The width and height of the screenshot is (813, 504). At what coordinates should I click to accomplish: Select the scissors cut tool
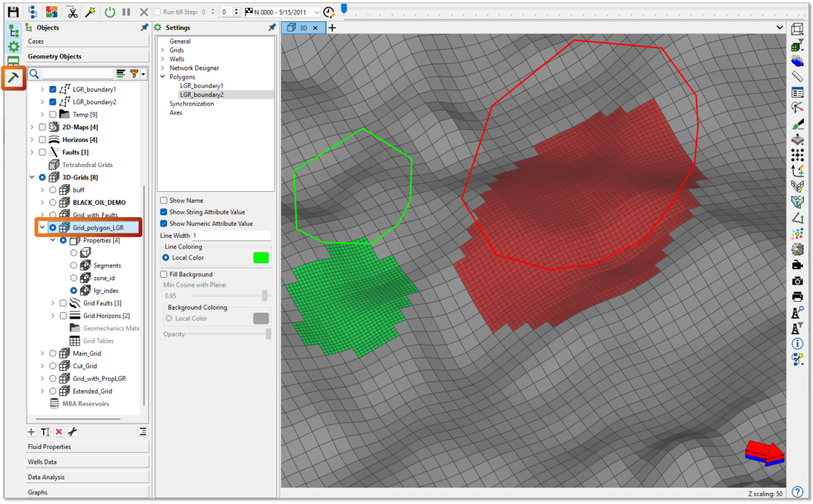(72, 12)
